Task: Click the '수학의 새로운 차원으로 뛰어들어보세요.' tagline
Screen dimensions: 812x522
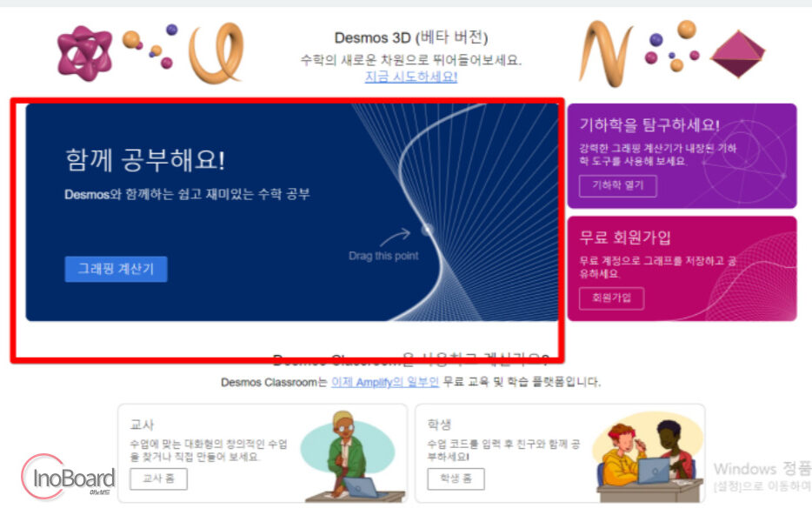Action: pos(411,60)
